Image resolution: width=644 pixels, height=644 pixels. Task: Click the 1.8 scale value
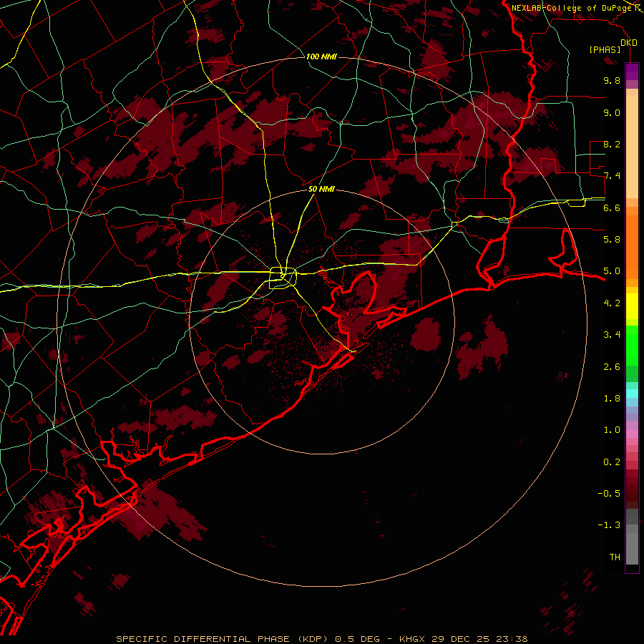612,399
